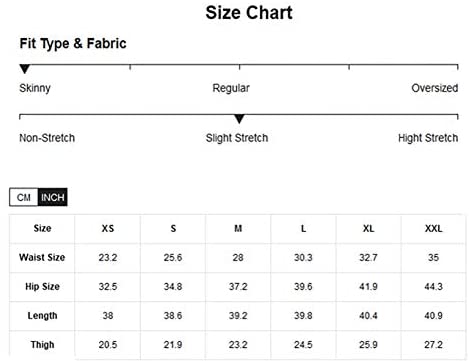Click the Size Chart title
Viewport: 469px width, 361px height.
pos(249,13)
